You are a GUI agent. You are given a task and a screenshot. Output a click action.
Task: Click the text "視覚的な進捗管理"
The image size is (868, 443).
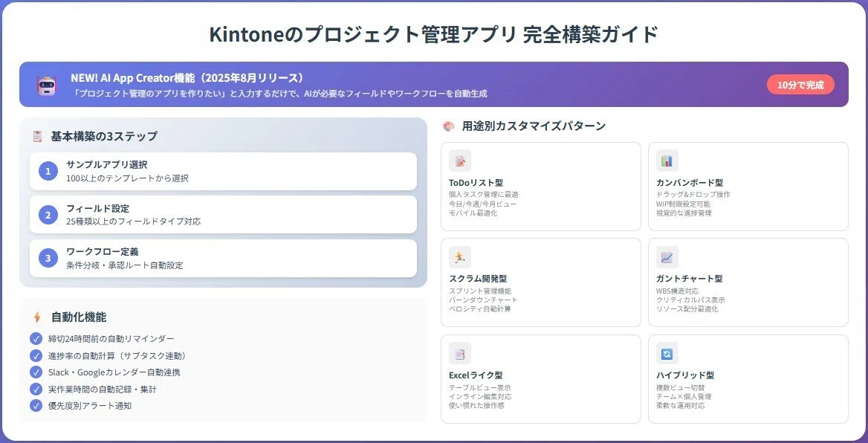point(684,213)
